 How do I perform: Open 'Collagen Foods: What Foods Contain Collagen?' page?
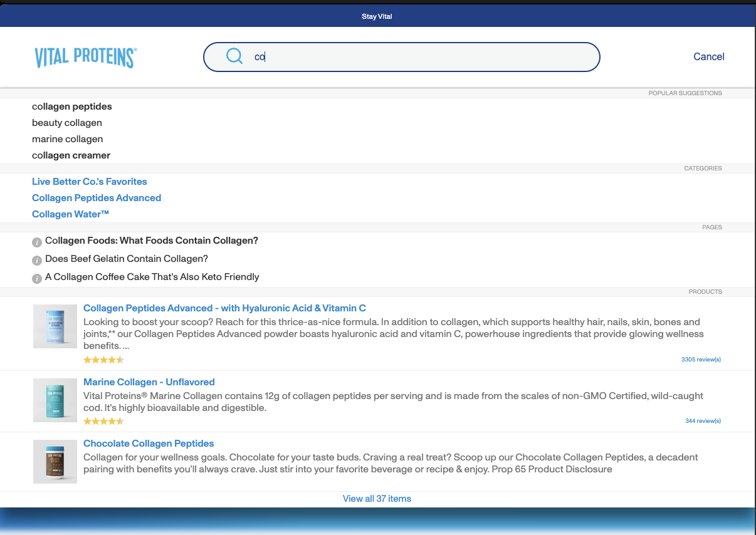click(152, 241)
